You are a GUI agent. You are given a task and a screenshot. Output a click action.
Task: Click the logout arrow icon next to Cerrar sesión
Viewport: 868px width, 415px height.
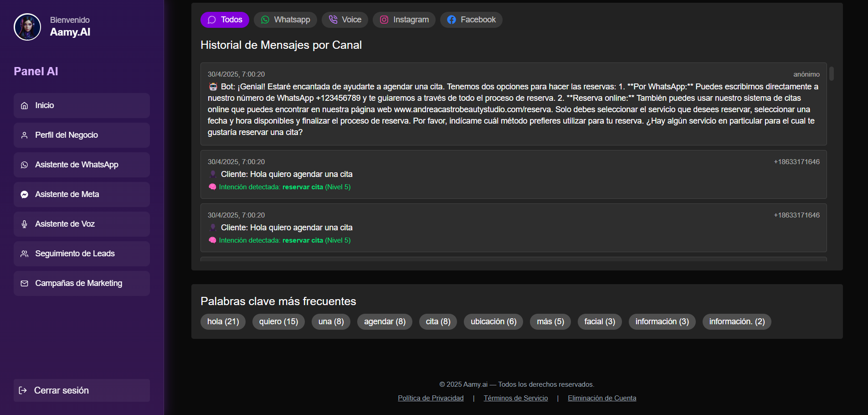click(x=23, y=390)
